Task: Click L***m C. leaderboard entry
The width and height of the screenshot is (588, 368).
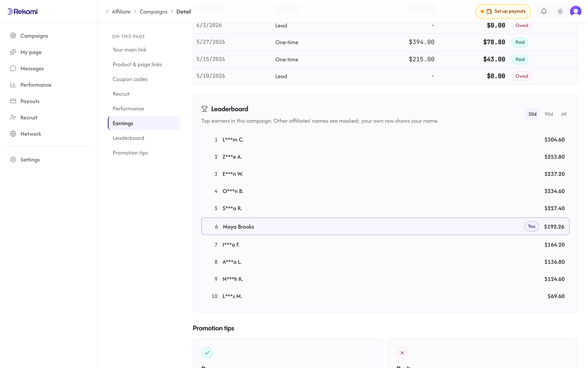Action: 385,140
